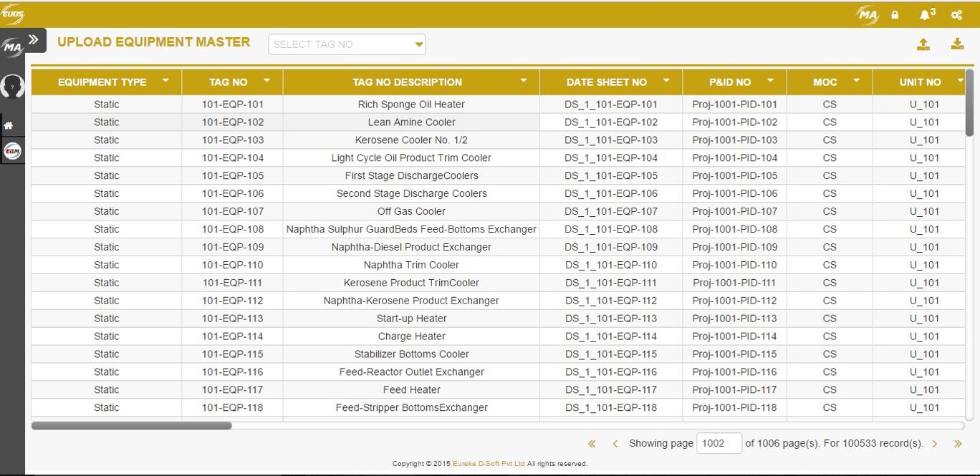980x476 pixels.
Task: Select tag cell 101-EQP-110
Action: click(x=233, y=265)
